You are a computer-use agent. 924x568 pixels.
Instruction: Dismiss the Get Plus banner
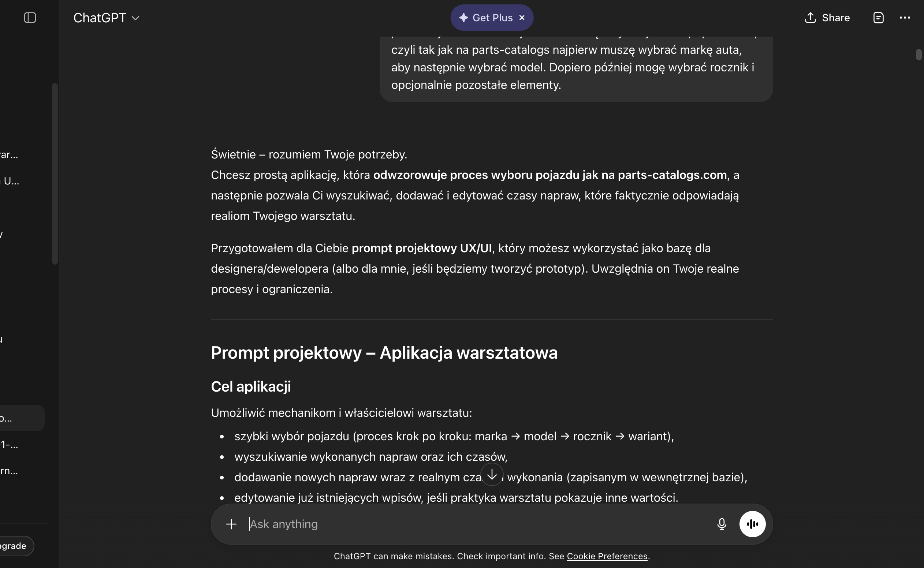[522, 18]
